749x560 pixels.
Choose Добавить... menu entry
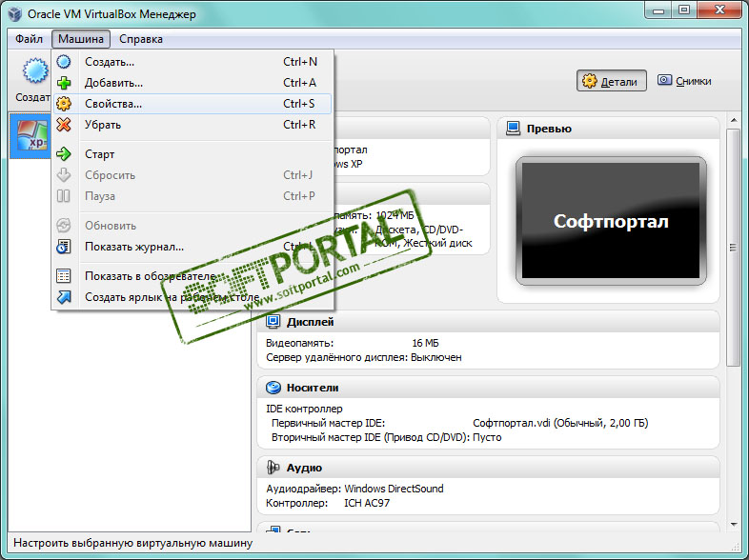click(192, 83)
